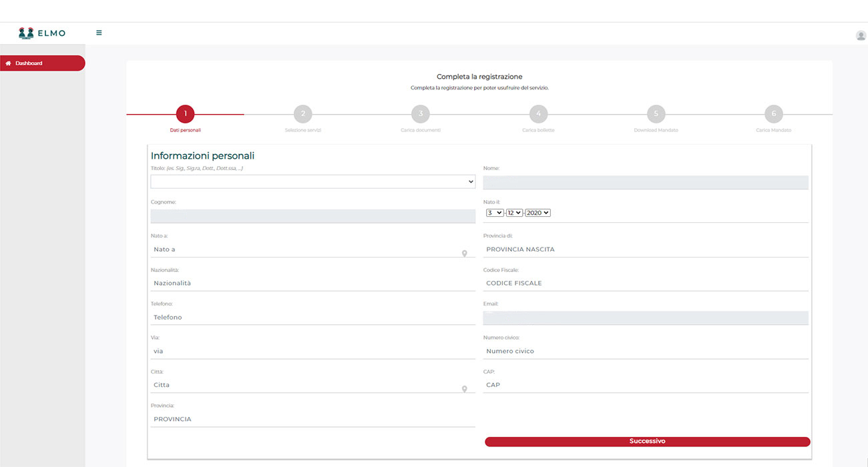Image resolution: width=868 pixels, height=467 pixels.
Task: Focus the Codice Fiscale input field
Action: click(x=645, y=284)
